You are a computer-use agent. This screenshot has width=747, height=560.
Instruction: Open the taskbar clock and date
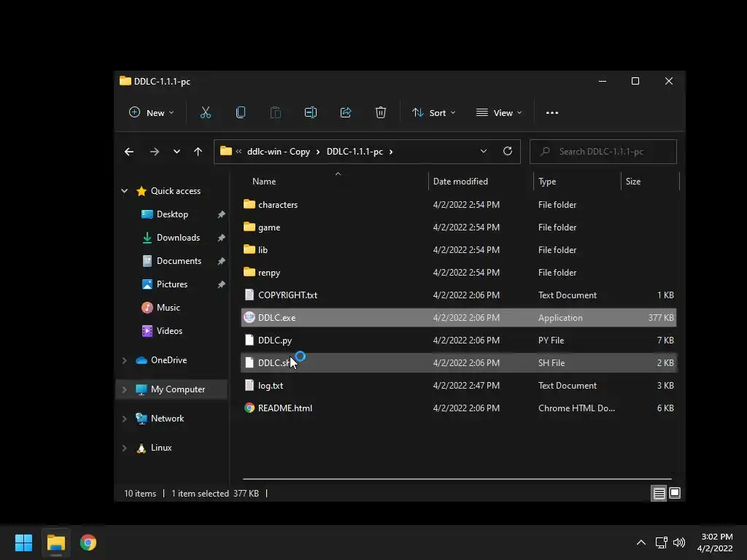pos(715,542)
